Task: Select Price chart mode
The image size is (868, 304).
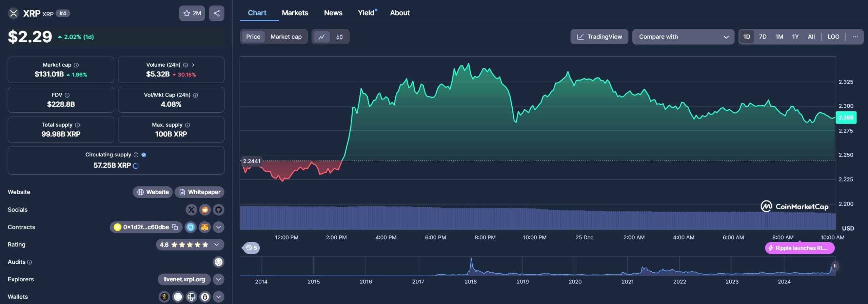Action: [x=253, y=37]
